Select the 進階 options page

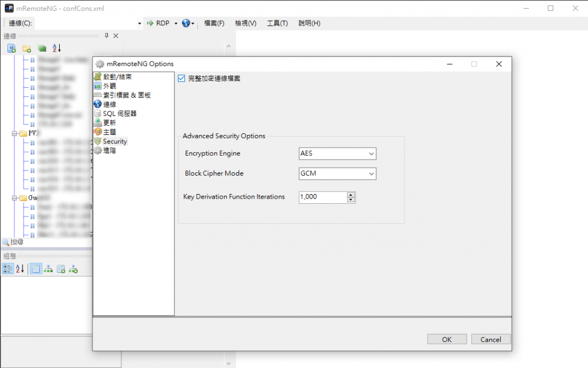[x=110, y=150]
